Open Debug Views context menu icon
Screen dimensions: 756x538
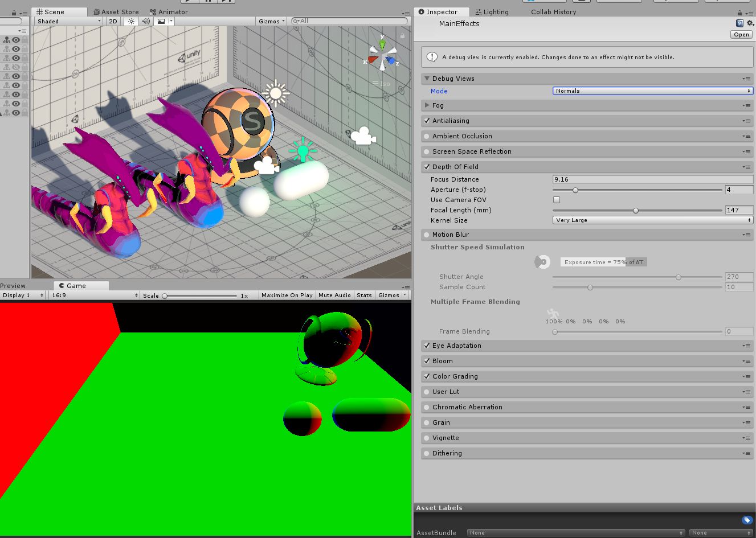point(747,79)
